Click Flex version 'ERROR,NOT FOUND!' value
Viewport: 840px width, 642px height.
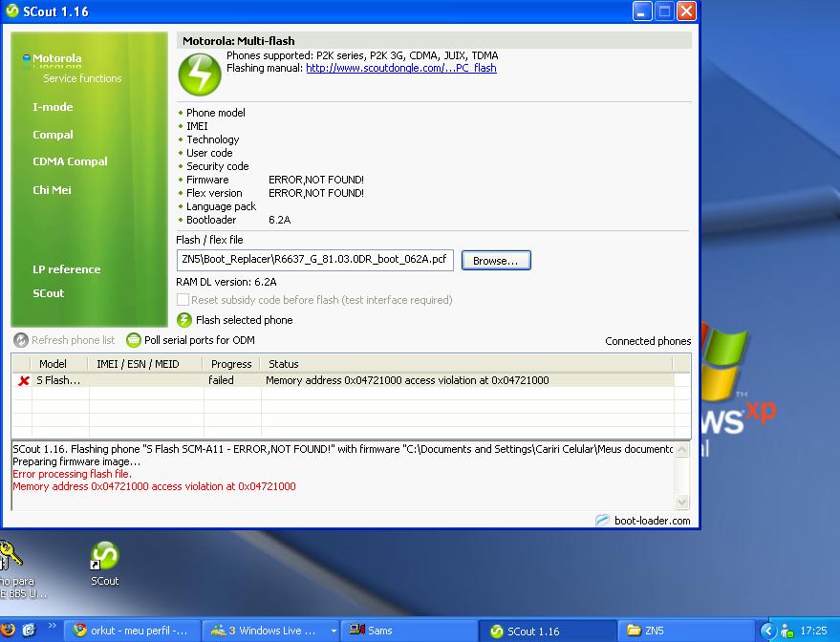coord(316,193)
